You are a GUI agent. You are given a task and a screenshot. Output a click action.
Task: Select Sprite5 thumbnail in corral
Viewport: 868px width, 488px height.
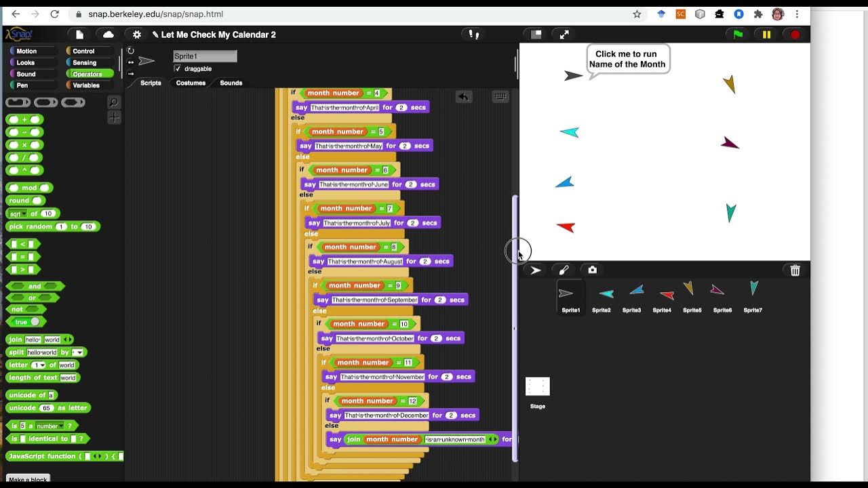[692, 298]
